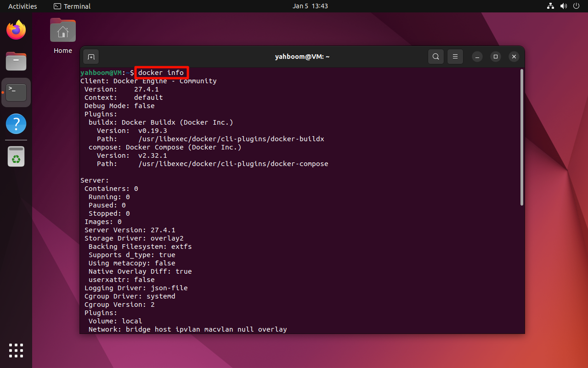
Task: Show all applications grid
Action: point(16,351)
